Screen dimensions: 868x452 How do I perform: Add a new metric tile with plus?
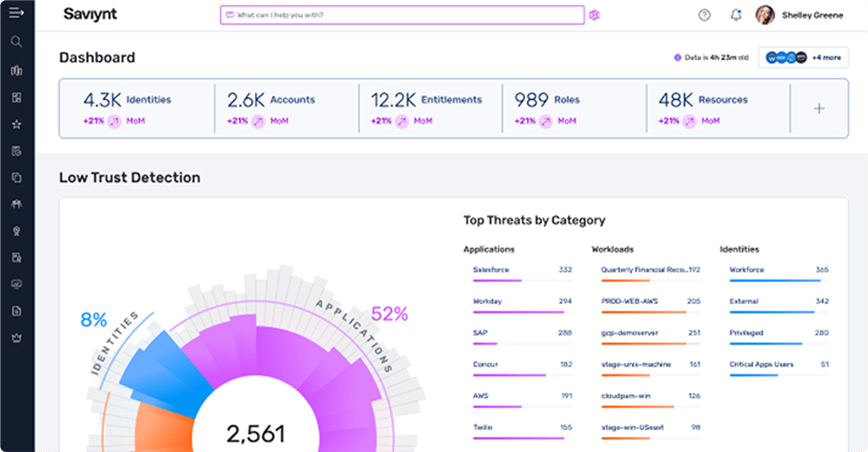pos(819,108)
